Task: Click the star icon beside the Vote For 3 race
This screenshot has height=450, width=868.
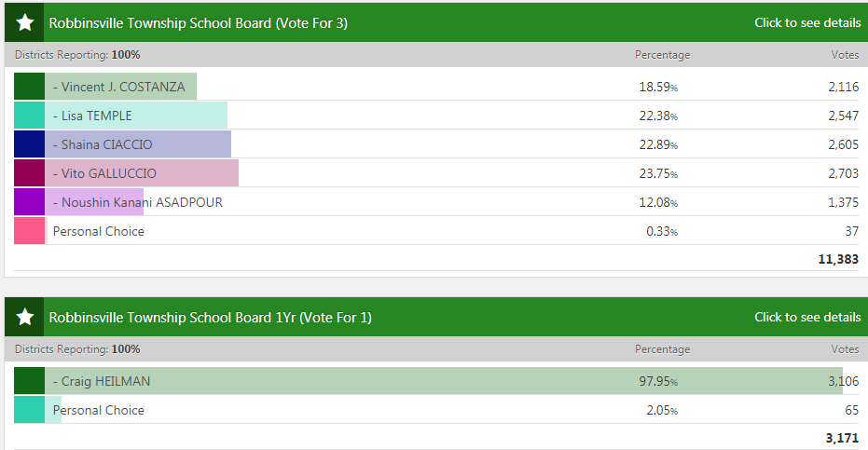Action: click(25, 22)
